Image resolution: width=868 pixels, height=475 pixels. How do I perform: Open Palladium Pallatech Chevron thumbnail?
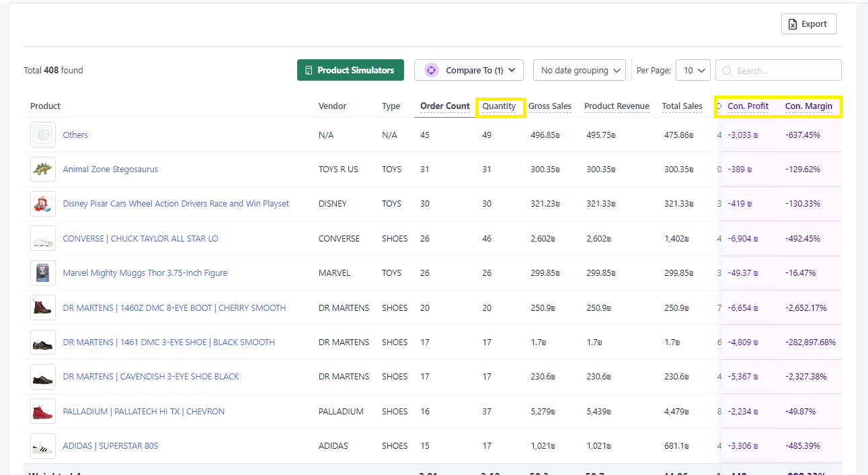click(x=43, y=411)
